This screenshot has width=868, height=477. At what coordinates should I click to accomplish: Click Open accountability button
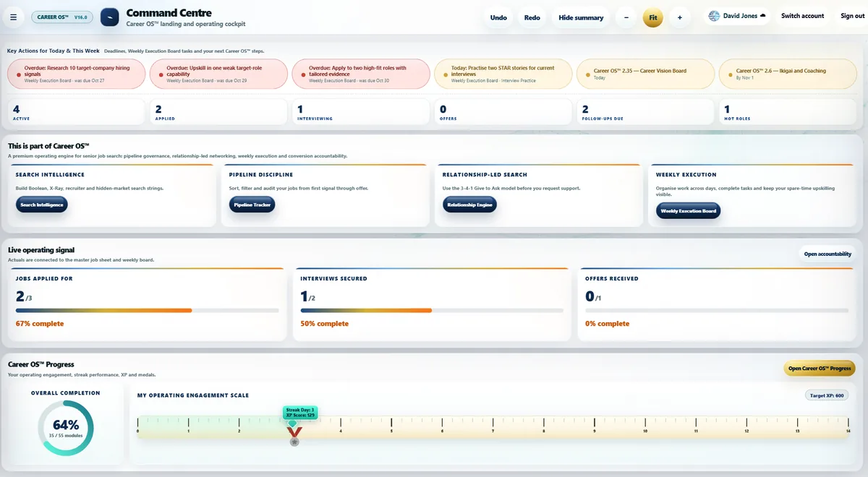827,254
